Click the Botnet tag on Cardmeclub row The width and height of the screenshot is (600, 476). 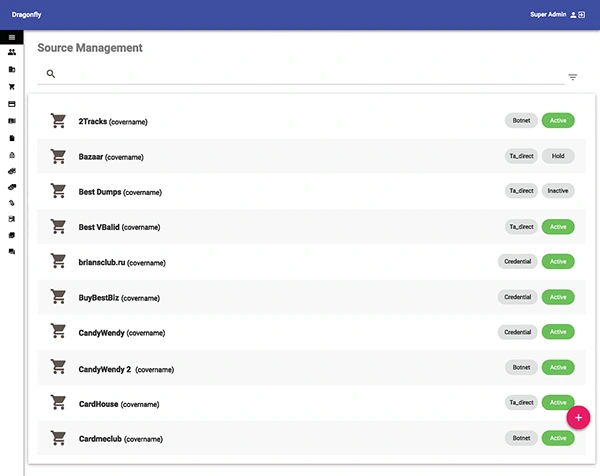coord(521,438)
